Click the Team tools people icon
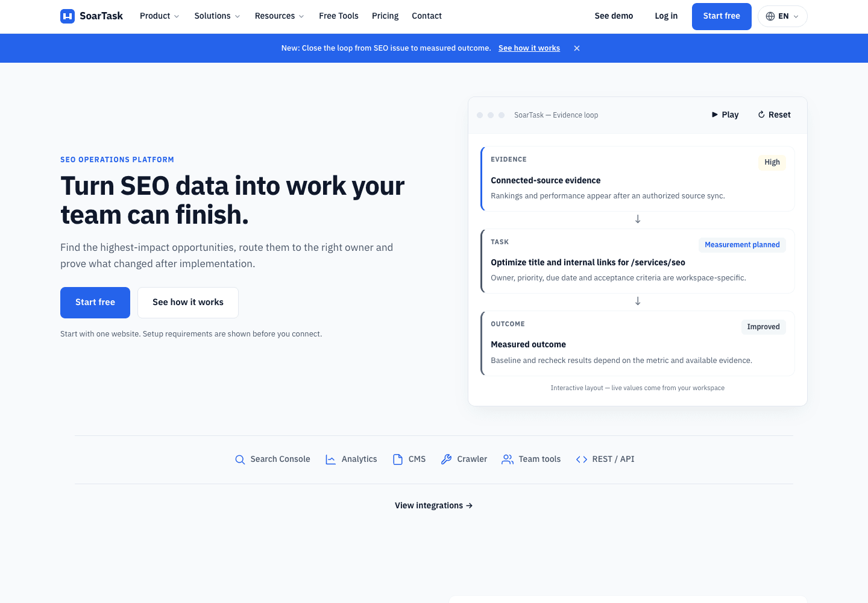This screenshot has height=603, width=868. click(x=508, y=459)
